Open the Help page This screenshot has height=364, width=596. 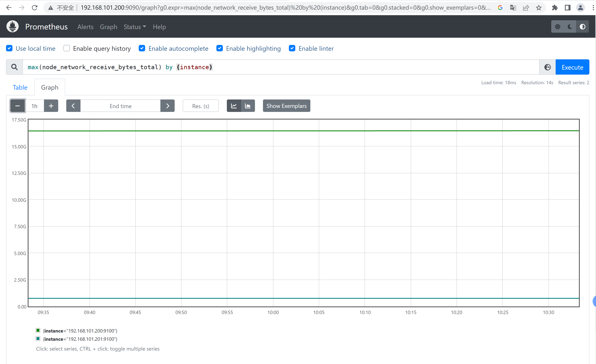[159, 27]
